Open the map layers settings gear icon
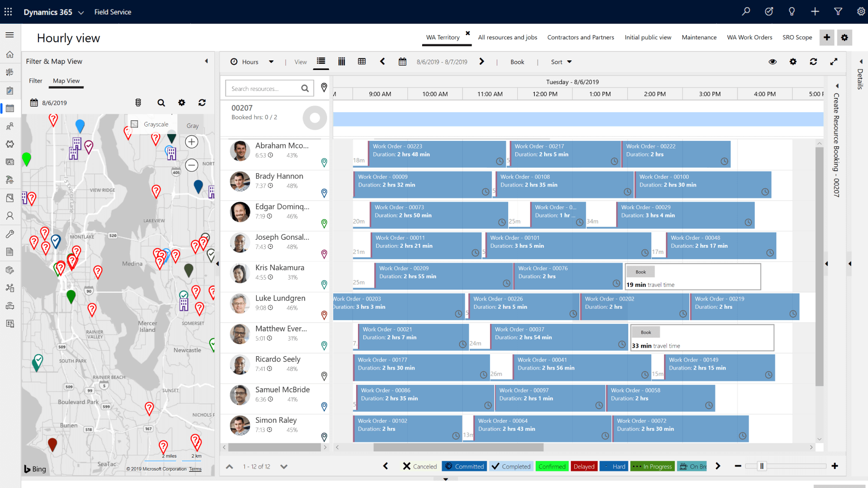The width and height of the screenshot is (868, 488). click(x=182, y=102)
